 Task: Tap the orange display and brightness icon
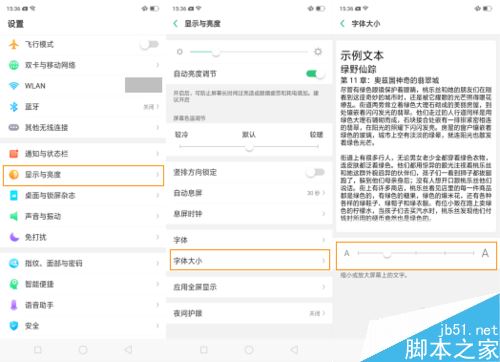coord(14,174)
